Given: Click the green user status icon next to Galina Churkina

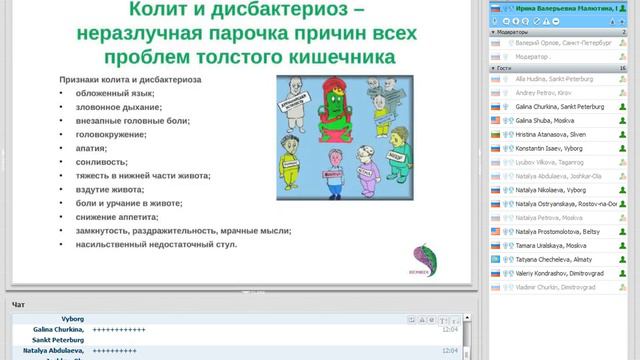Looking at the screenshot, I should pos(622,107).
